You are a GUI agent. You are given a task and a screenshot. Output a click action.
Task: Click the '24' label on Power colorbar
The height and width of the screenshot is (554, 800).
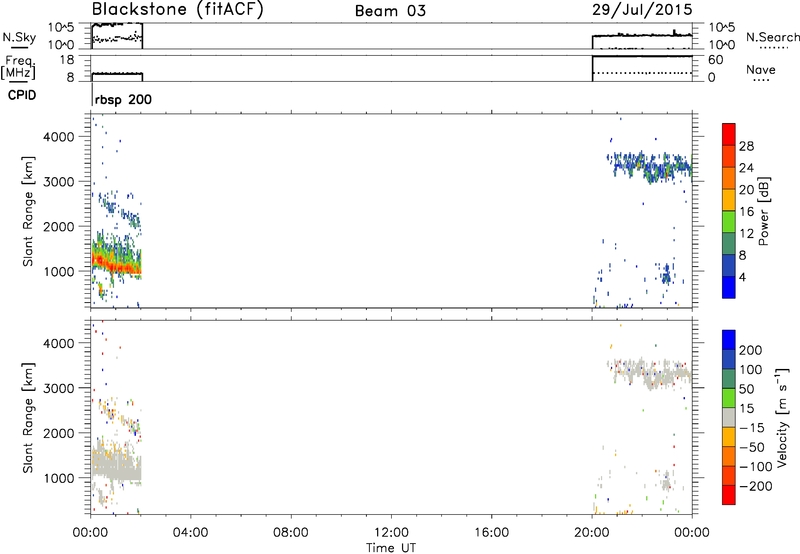coord(746,168)
